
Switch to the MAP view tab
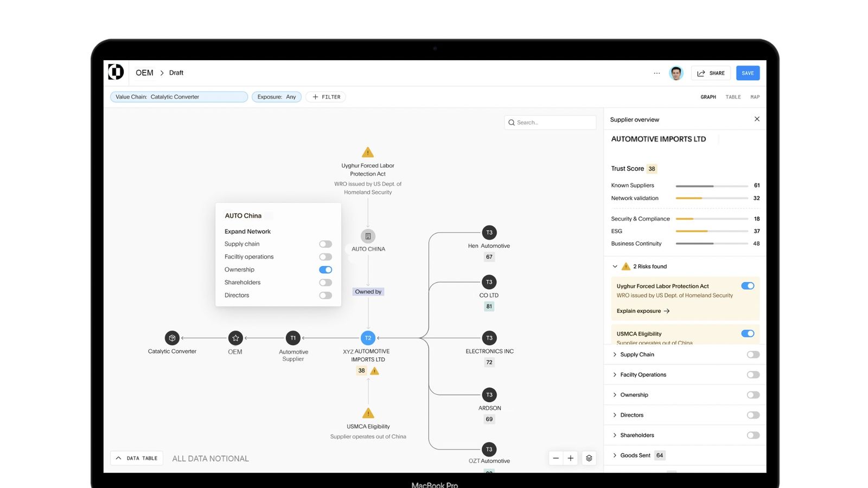click(755, 97)
